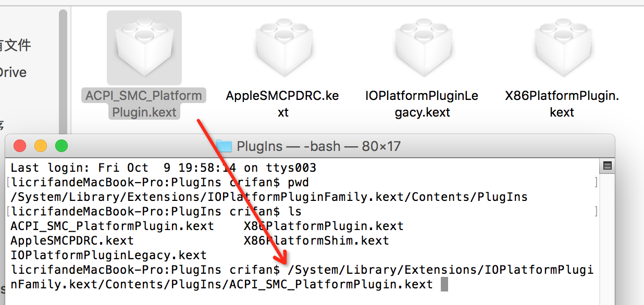Select the IOPlatformPluginLegacy.kext brick icon
This screenshot has height=305, width=644.
(422, 47)
